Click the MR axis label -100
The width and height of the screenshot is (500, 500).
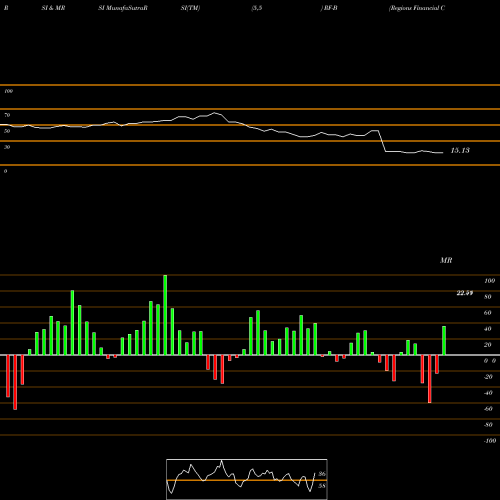(x=489, y=441)
